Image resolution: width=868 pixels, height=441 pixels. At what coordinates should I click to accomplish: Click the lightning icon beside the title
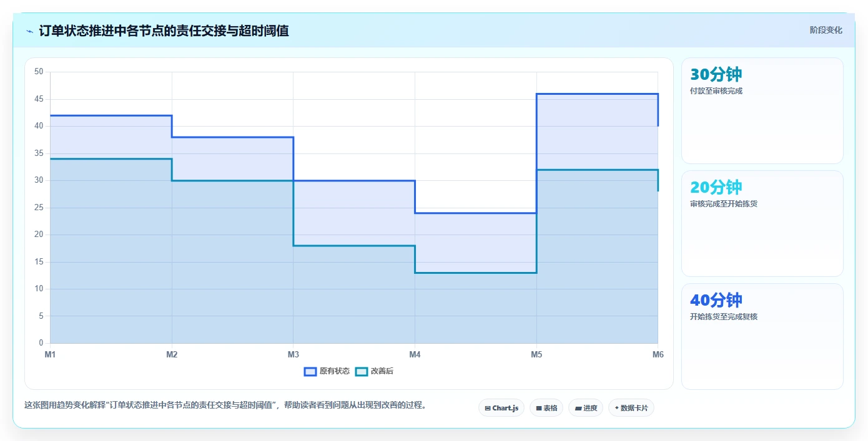(29, 31)
